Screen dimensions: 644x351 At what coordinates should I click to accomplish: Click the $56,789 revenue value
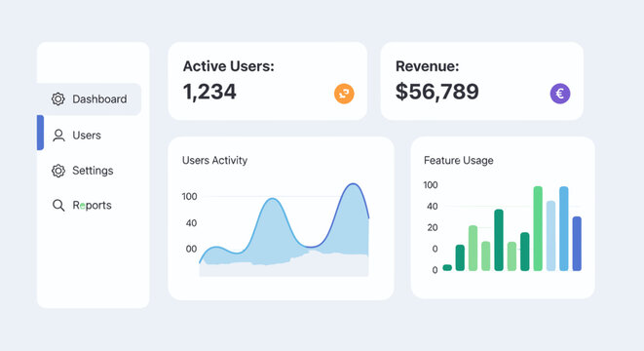(437, 92)
